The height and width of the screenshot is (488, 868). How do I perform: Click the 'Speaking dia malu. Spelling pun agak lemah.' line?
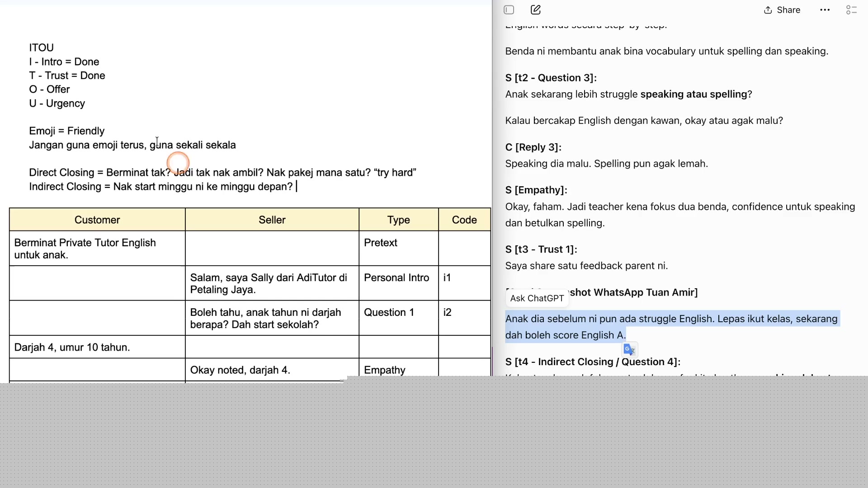(607, 164)
